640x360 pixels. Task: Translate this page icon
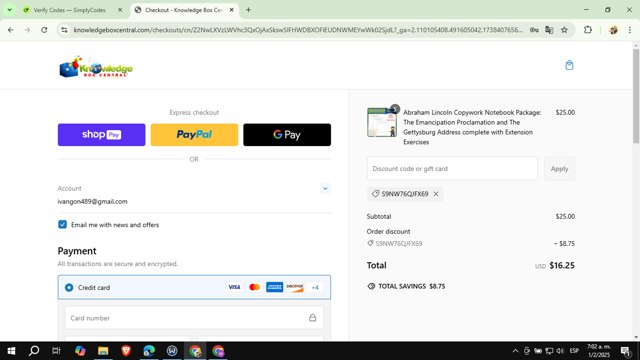click(x=549, y=30)
